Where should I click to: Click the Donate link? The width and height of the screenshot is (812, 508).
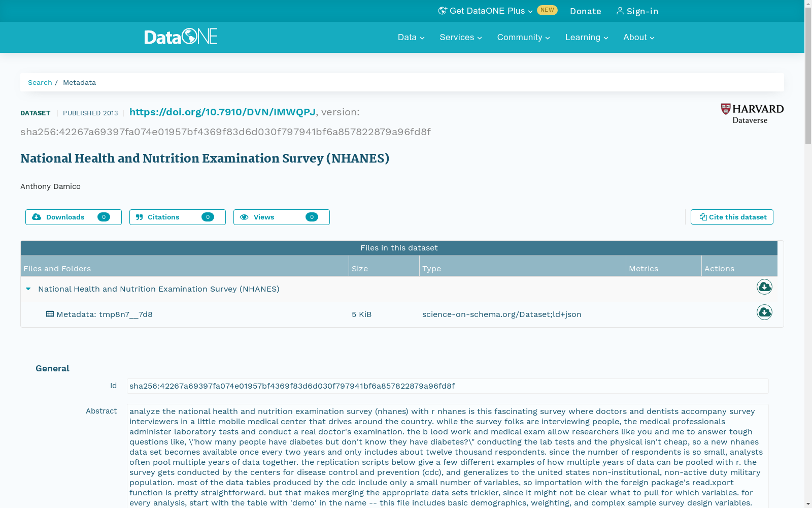586,11
